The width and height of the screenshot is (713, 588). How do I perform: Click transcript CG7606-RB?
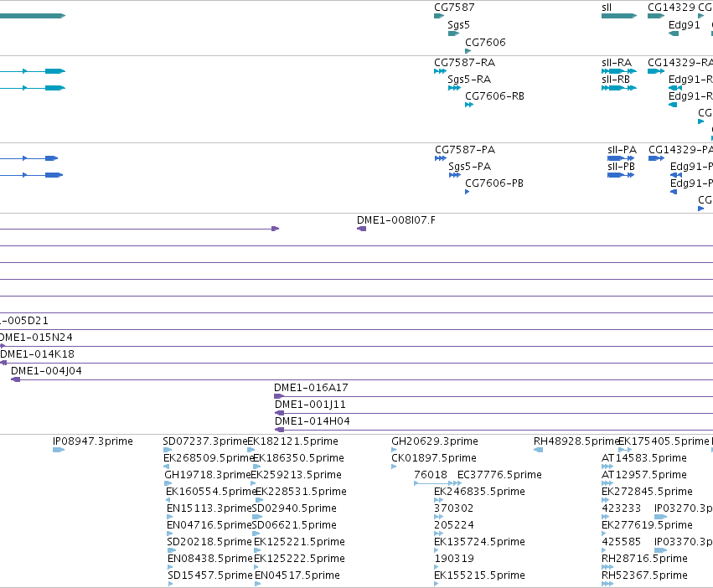(494, 96)
